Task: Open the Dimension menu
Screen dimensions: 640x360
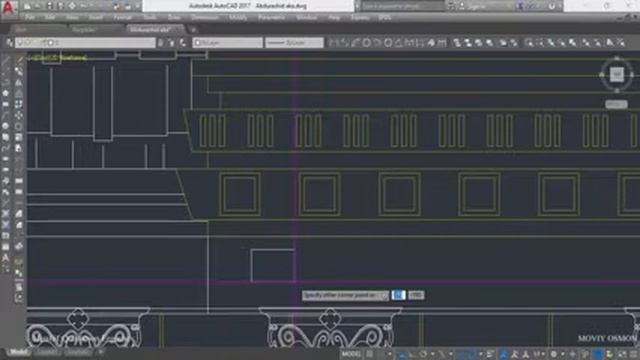Action: click(x=205, y=18)
